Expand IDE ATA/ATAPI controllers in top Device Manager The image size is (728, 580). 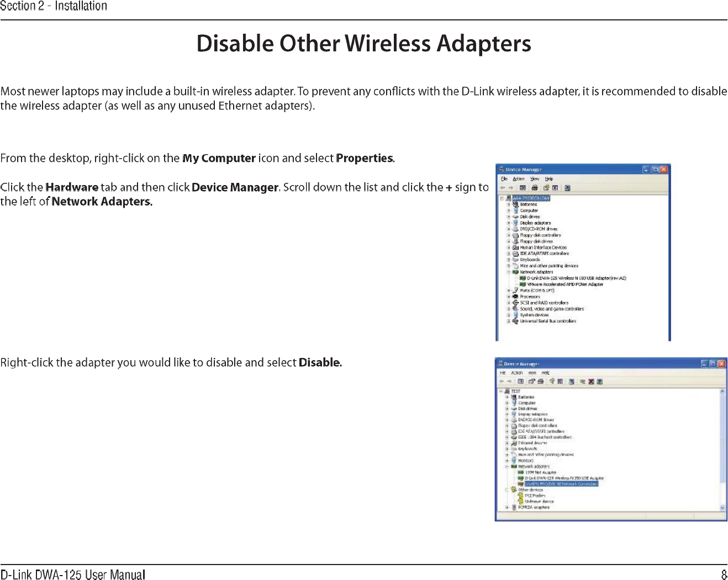tap(509, 254)
